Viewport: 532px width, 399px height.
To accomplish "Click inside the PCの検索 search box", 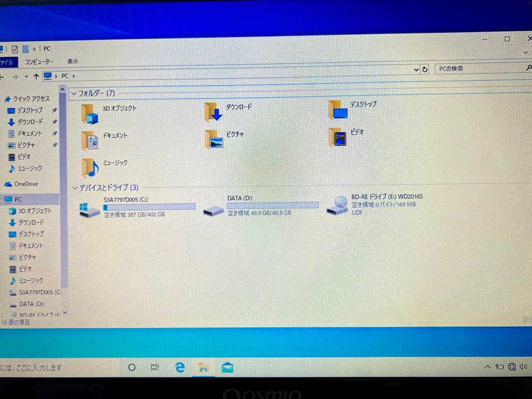I will click(473, 69).
